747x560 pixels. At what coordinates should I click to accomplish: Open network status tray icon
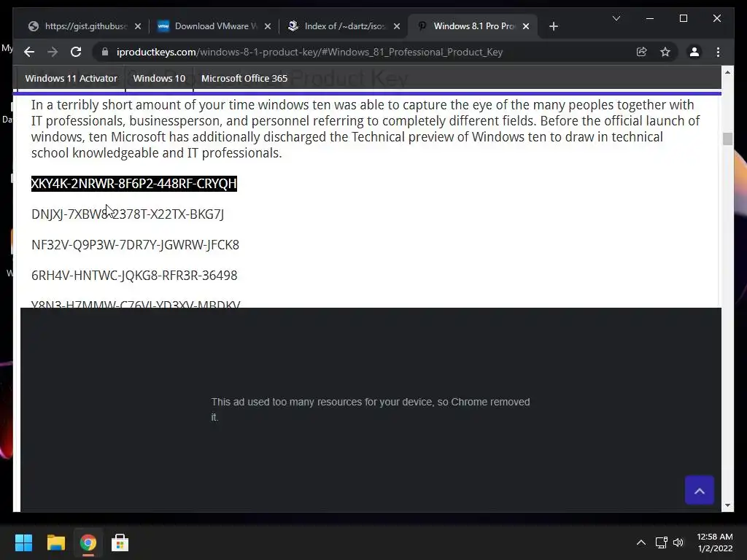[661, 542]
